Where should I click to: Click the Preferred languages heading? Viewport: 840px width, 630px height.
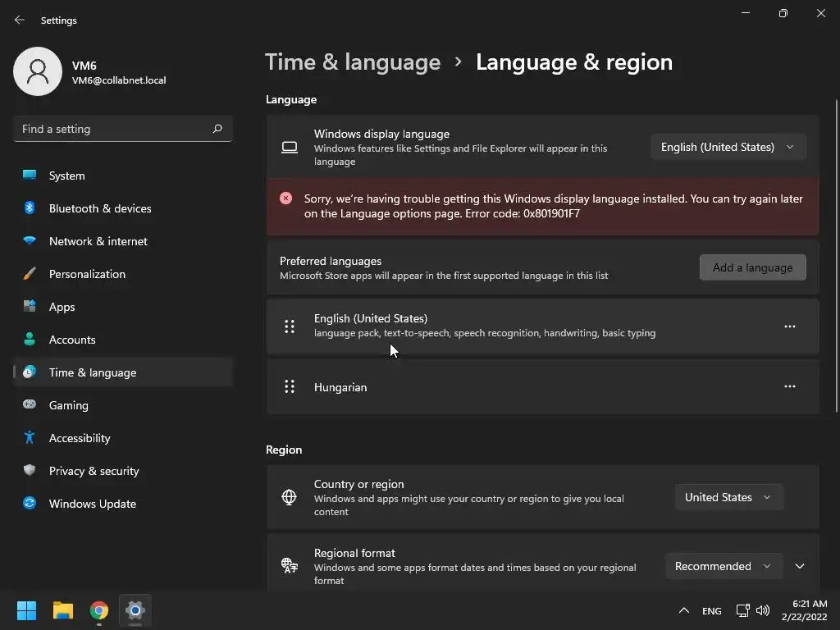[x=331, y=261]
